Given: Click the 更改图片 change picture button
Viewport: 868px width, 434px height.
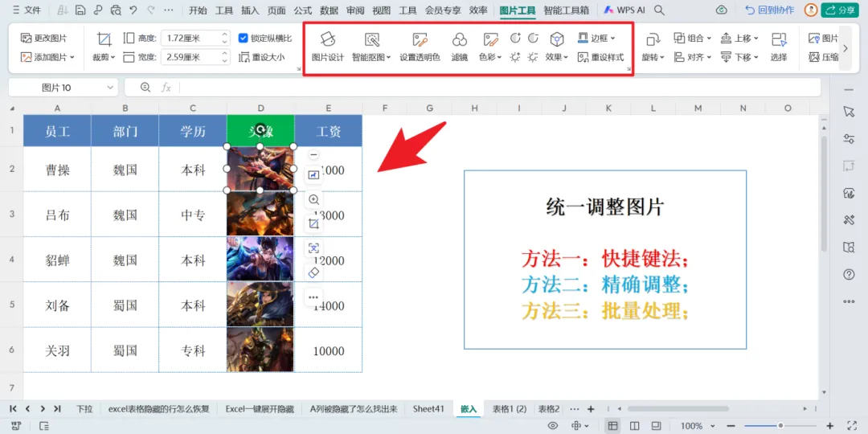Looking at the screenshot, I should [44, 39].
